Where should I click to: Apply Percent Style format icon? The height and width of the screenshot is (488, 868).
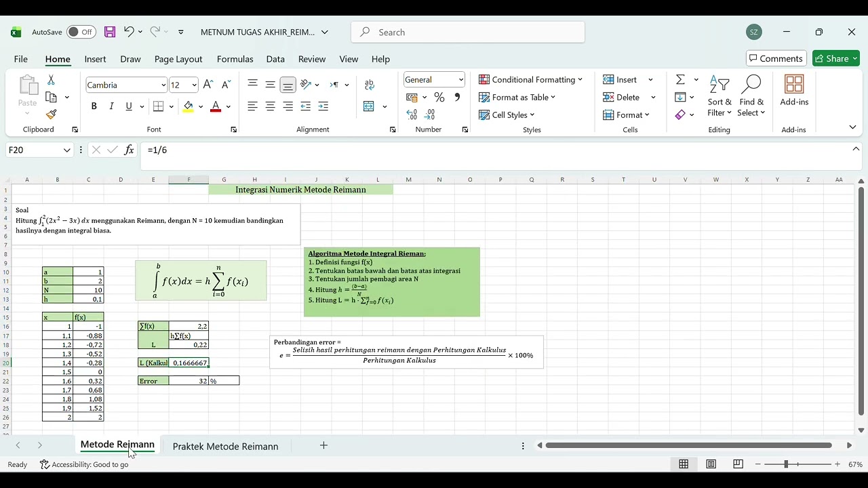click(x=439, y=98)
